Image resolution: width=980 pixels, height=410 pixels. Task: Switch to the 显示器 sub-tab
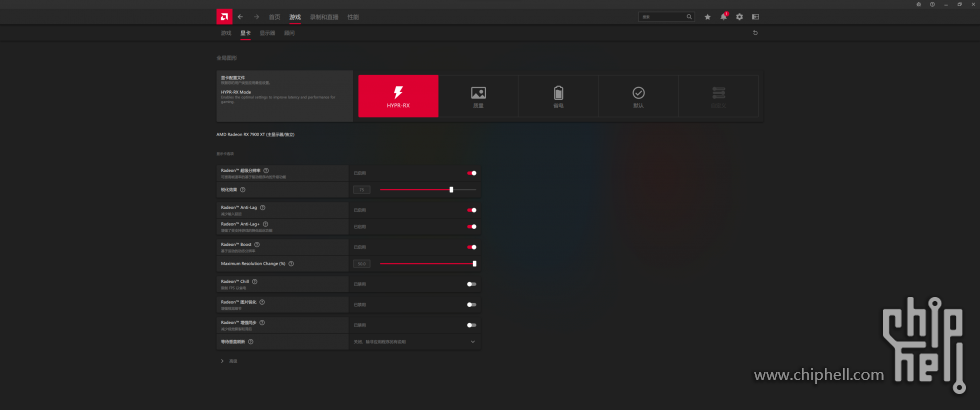(x=268, y=32)
